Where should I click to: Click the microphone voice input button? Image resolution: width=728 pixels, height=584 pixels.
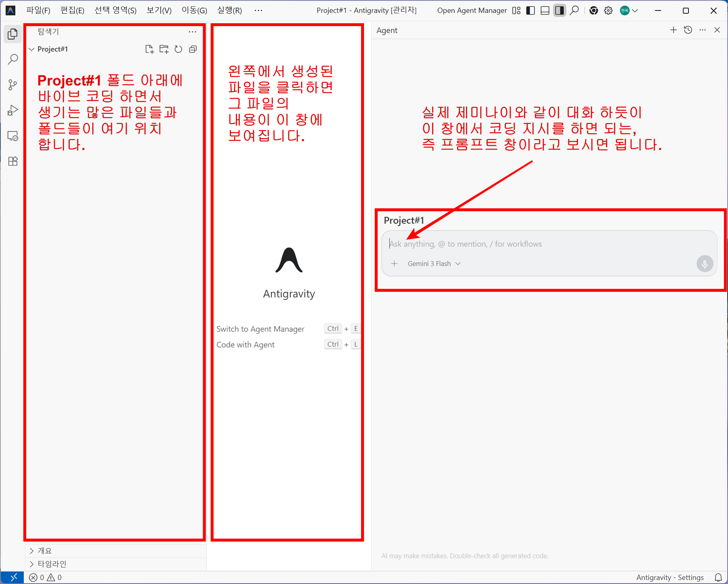tap(705, 264)
